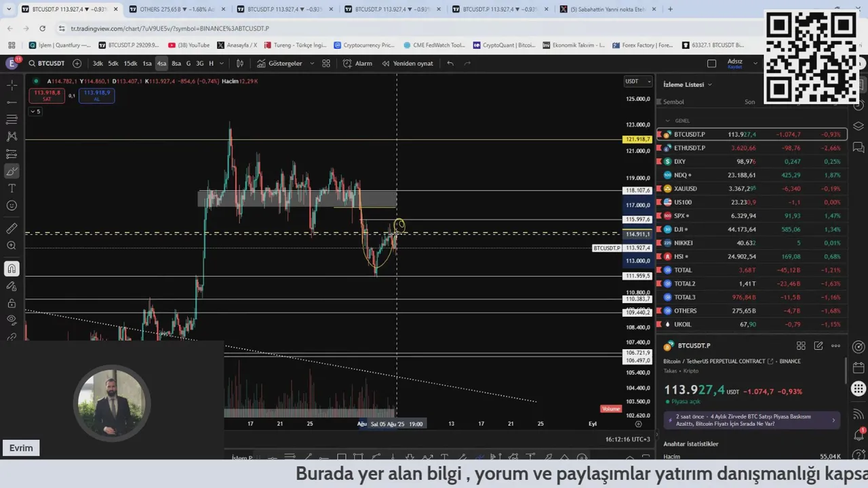The width and height of the screenshot is (868, 488).
Task: Open the candlestick chart type selector
Action: 239,63
